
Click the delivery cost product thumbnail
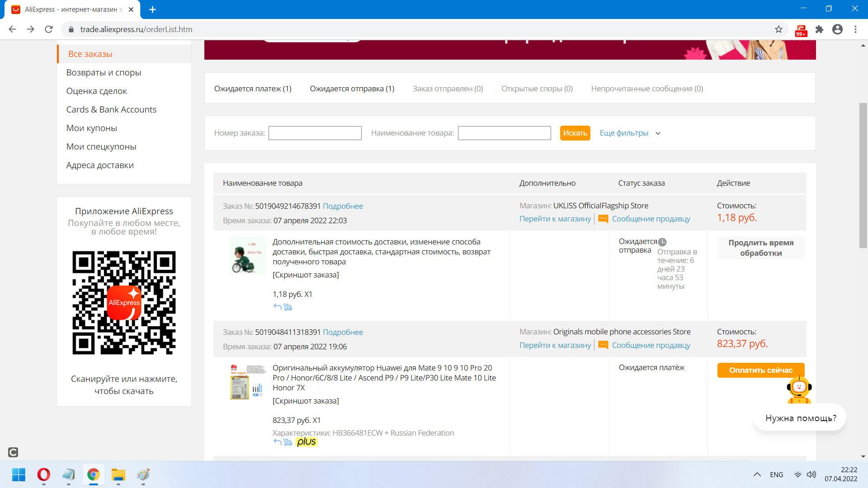[x=248, y=255]
